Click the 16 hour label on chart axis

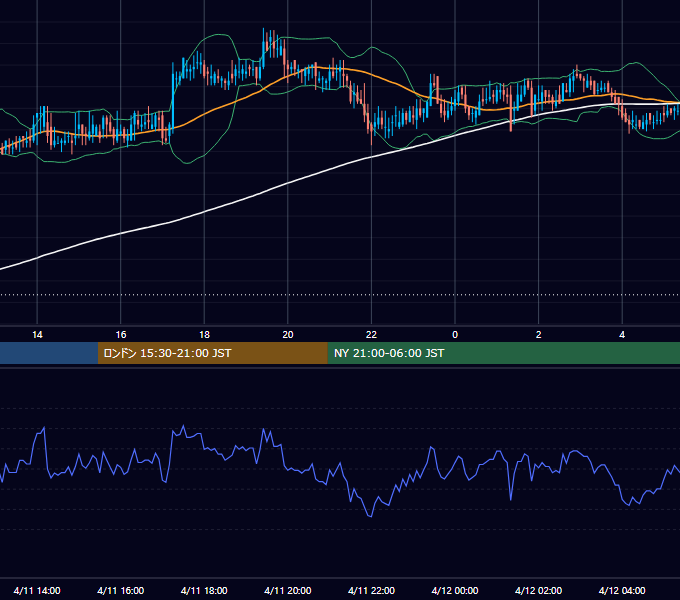[x=121, y=335]
